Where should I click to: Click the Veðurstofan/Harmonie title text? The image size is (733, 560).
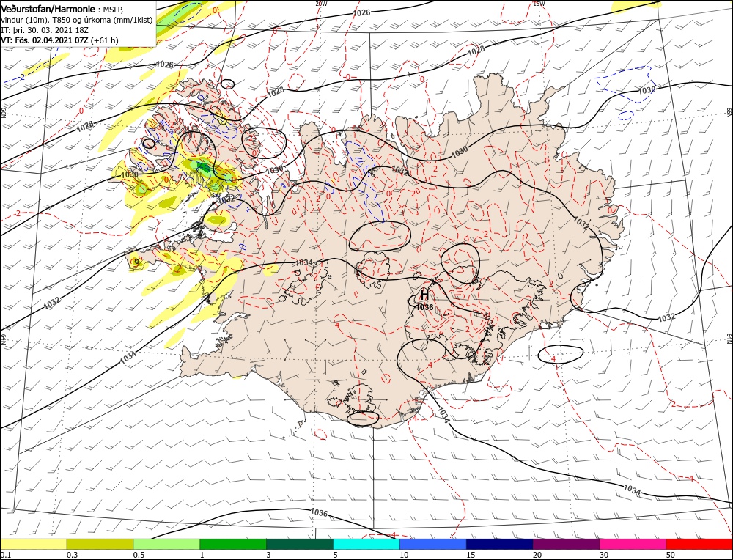[48, 10]
